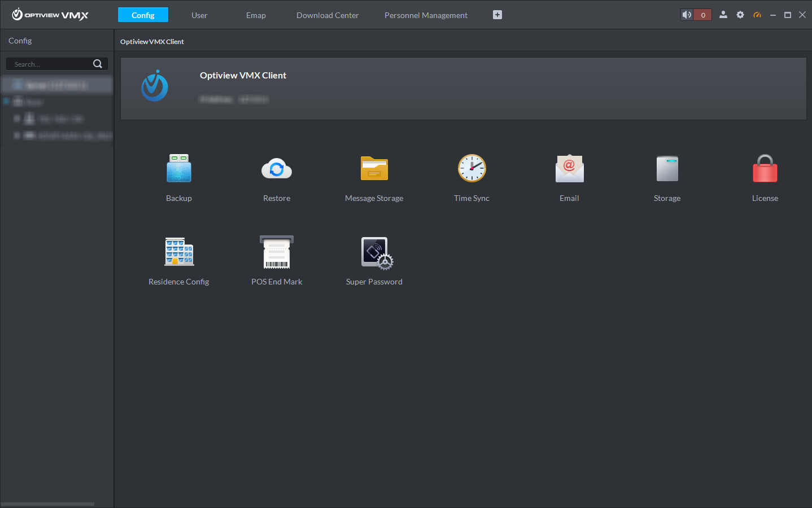Open the Time Sync configuration

pyautogui.click(x=472, y=168)
